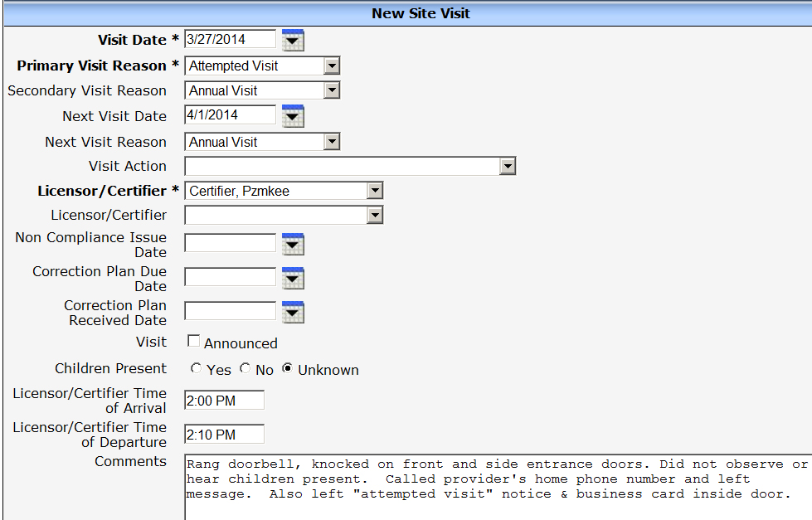The image size is (812, 520).
Task: Open the Non Compliance Issue Date calendar
Action: click(293, 244)
